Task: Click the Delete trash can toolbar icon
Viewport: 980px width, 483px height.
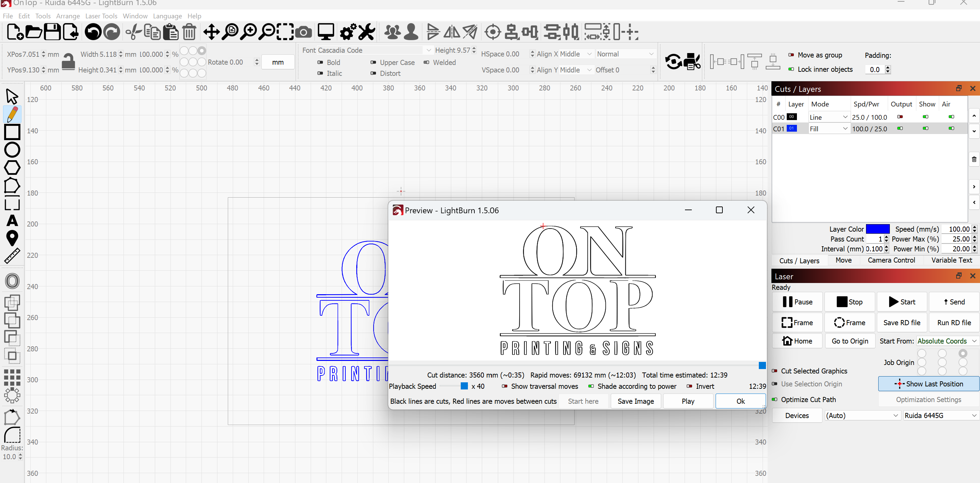Action: (x=189, y=32)
